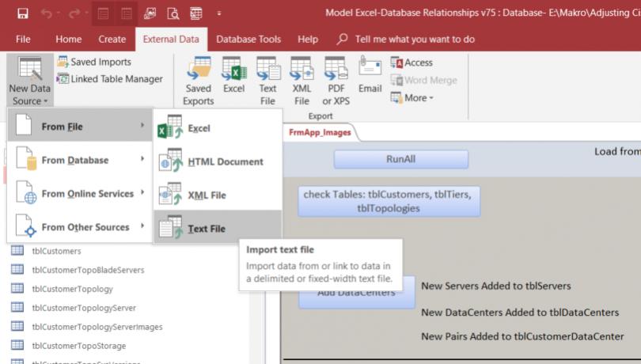Expand the From Online Services submenu

[x=80, y=192]
